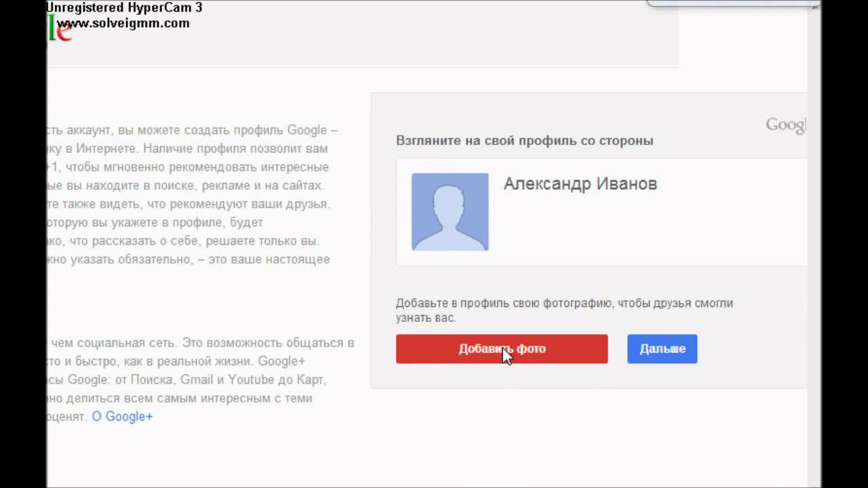The width and height of the screenshot is (868, 488).
Task: Click the default profile avatar picture
Action: tap(450, 211)
